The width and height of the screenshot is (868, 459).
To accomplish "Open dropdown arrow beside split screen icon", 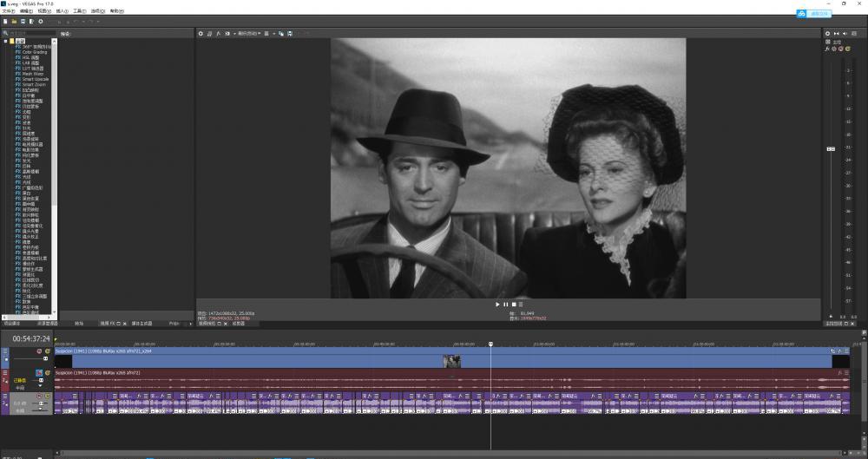I will click(x=234, y=34).
